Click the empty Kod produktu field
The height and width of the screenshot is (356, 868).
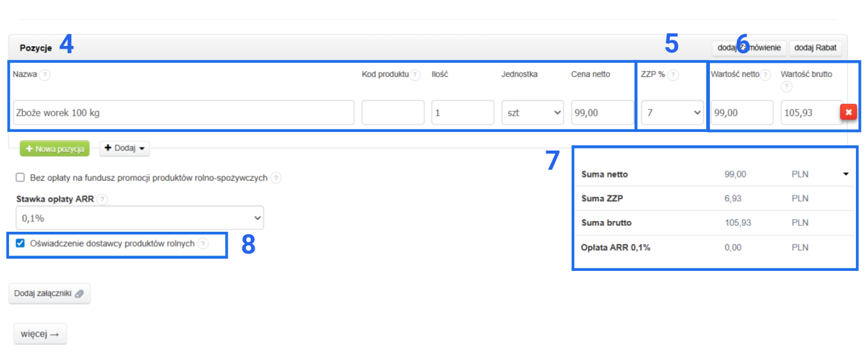(x=393, y=113)
